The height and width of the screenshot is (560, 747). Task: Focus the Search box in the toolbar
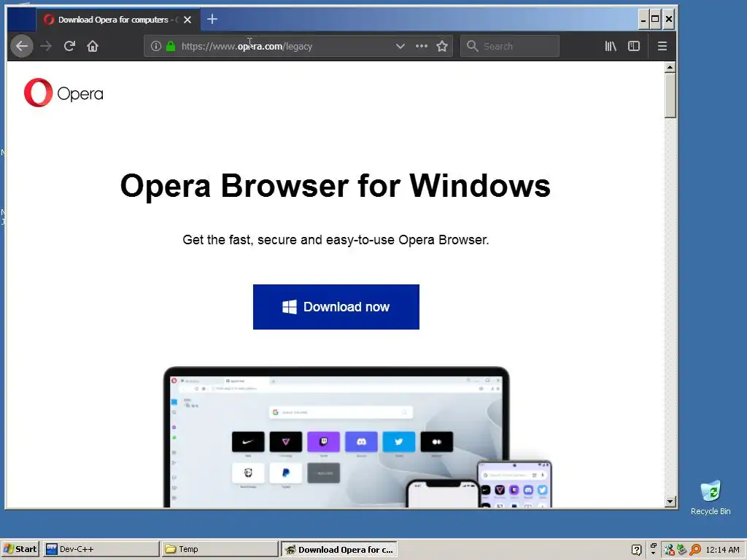click(x=510, y=46)
